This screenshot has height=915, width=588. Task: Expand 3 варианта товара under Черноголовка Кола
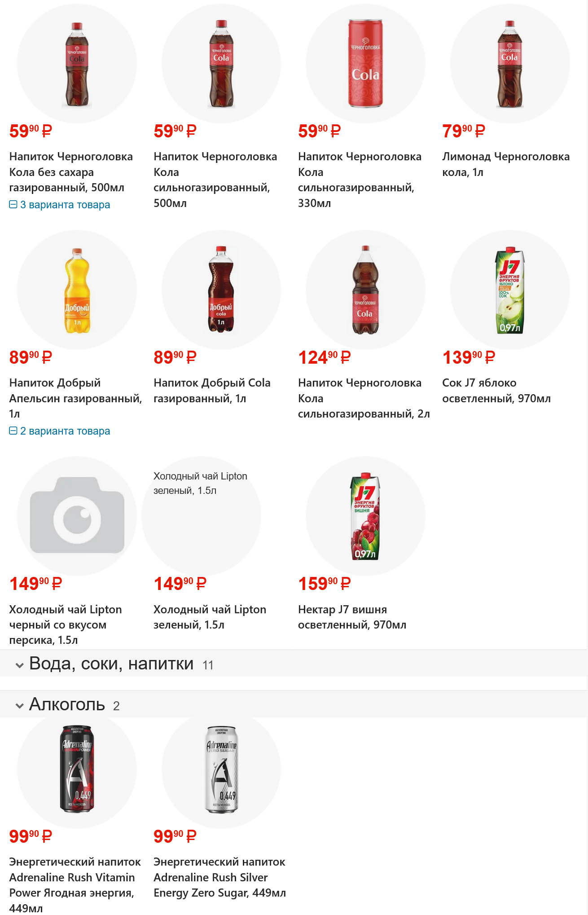60,205
